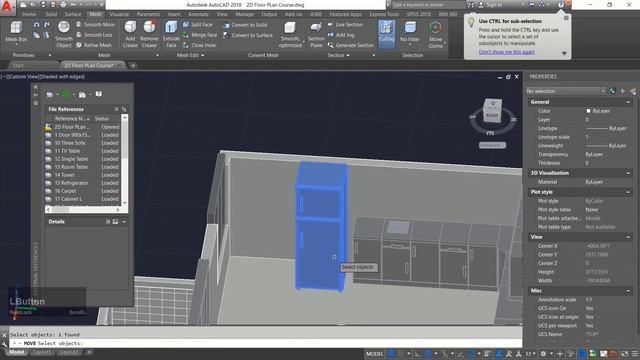Click the Plot printer icon in Quick Access toolbar

pos(63,5)
